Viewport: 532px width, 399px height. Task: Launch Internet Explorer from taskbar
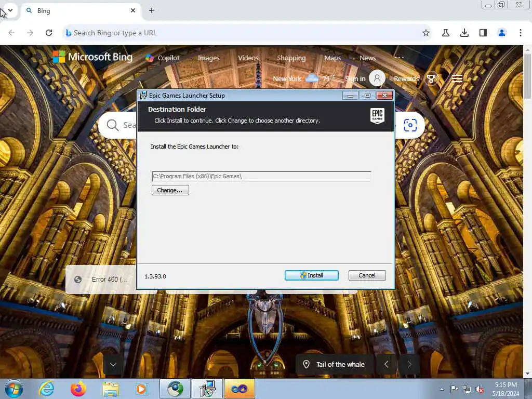[x=46, y=389]
